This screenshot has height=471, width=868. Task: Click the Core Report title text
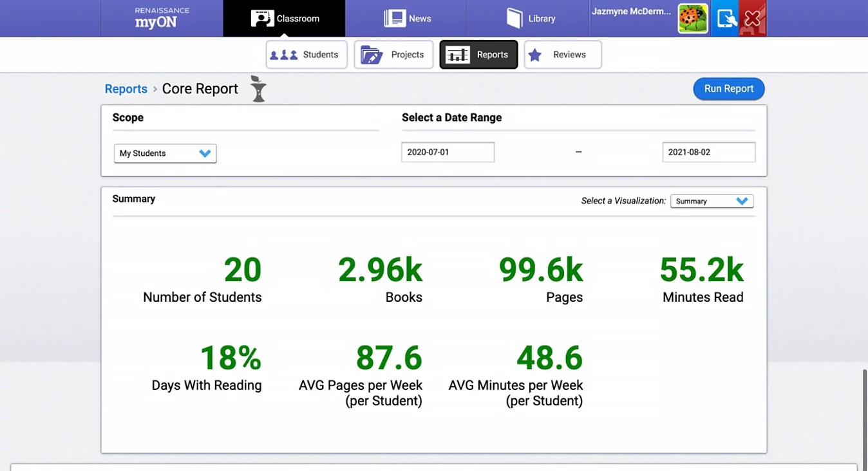coord(200,89)
